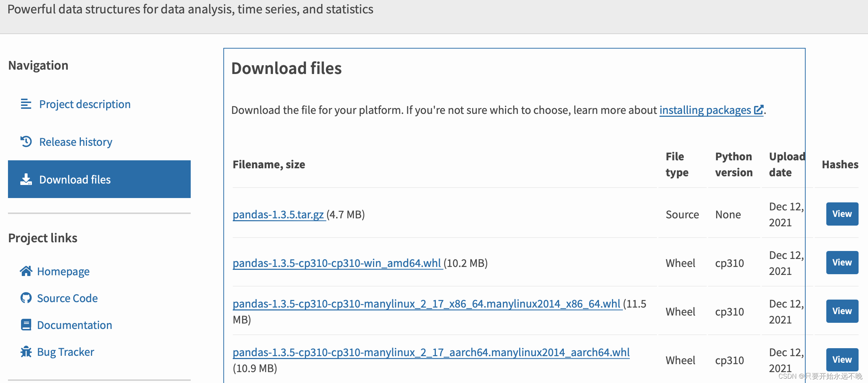Click the '(10.2 MB)' file size text
868x383 pixels.
(x=466, y=263)
